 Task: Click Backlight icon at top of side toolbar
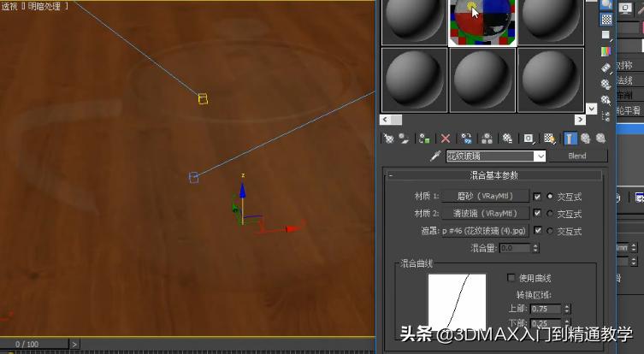click(606, 4)
